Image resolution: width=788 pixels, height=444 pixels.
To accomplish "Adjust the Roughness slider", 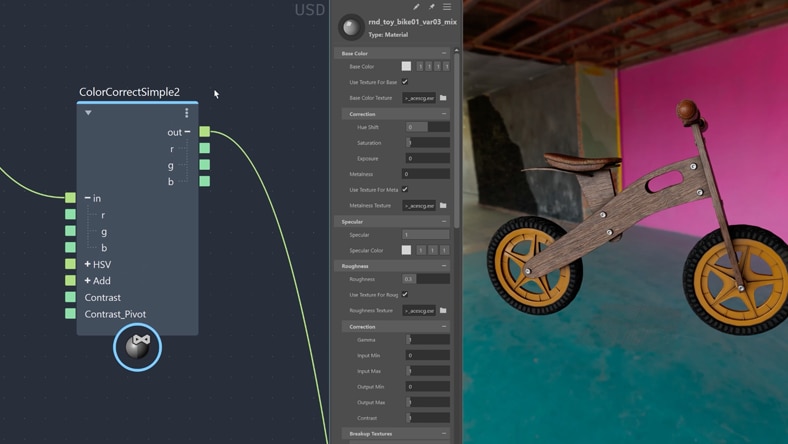I will (x=426, y=279).
